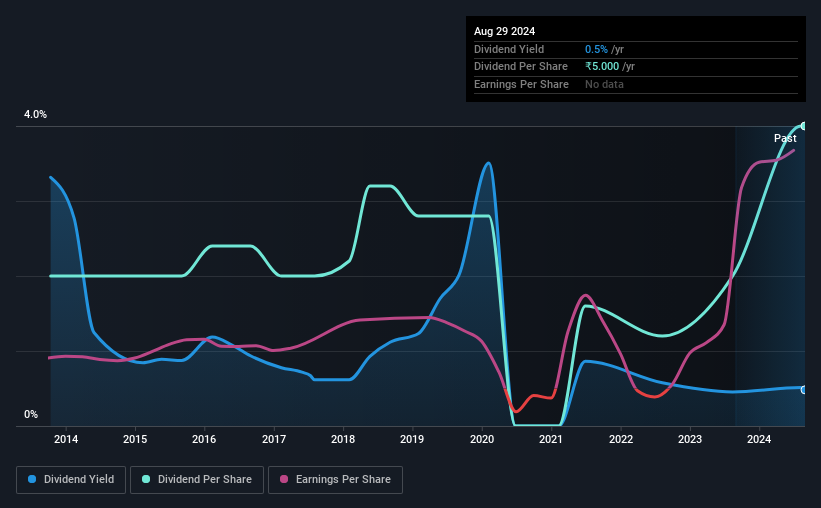Click the teal Dividend Per Share legend dot
821x508 pixels.
click(146, 479)
